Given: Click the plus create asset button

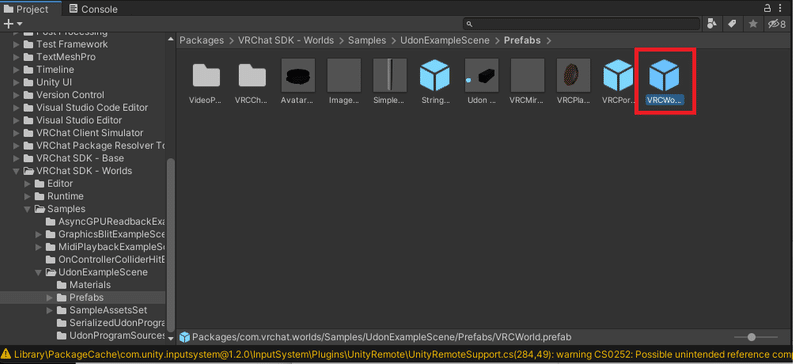Looking at the screenshot, I should tap(8, 23).
